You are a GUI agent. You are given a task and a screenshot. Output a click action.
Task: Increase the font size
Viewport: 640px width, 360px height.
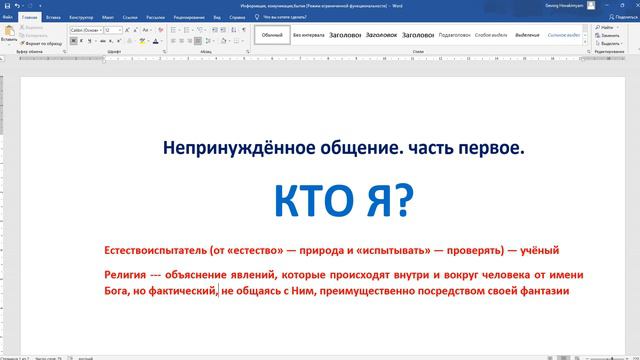(127, 30)
